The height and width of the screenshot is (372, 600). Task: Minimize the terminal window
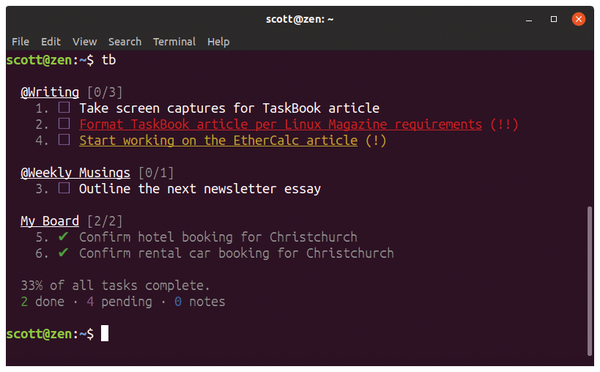click(529, 19)
